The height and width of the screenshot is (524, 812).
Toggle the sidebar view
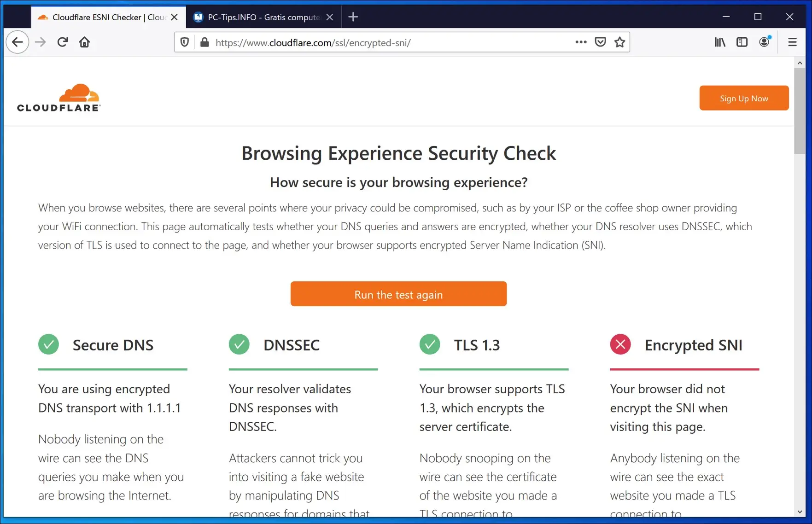(x=742, y=42)
